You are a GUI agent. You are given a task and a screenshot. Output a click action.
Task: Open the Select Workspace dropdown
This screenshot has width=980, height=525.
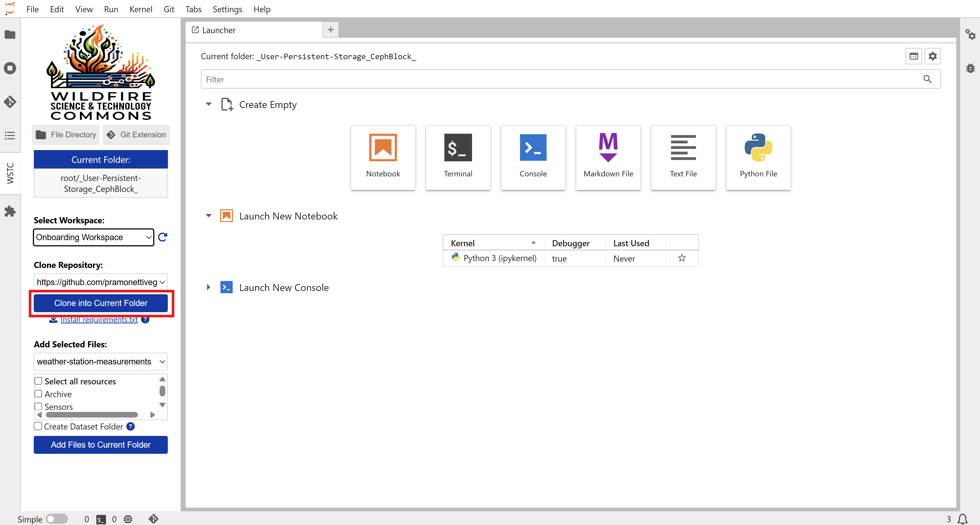[93, 237]
